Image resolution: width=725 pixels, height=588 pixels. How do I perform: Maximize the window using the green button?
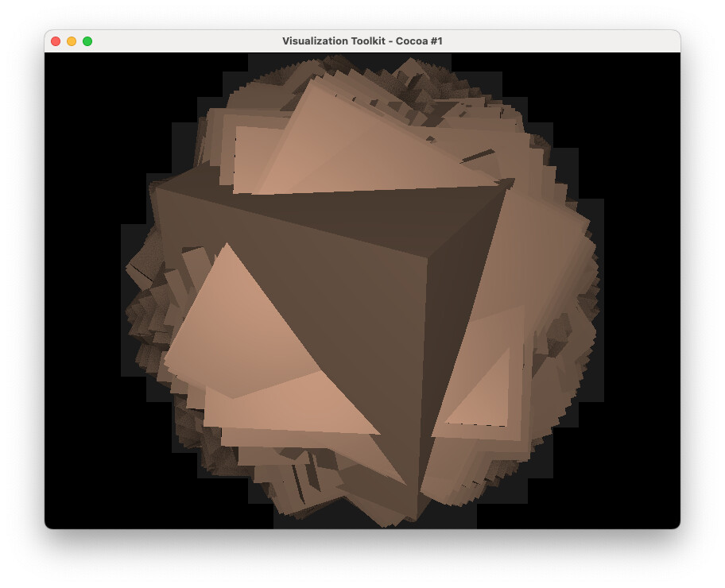tap(87, 41)
